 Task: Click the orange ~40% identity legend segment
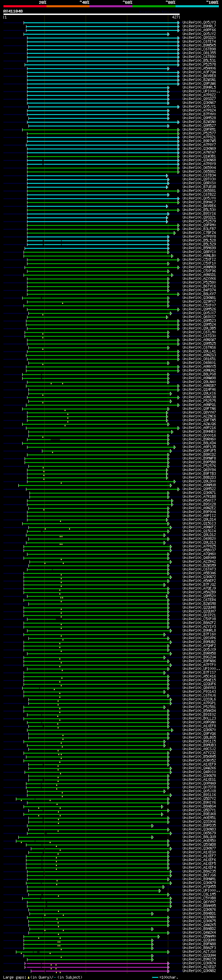[x=68, y=6]
